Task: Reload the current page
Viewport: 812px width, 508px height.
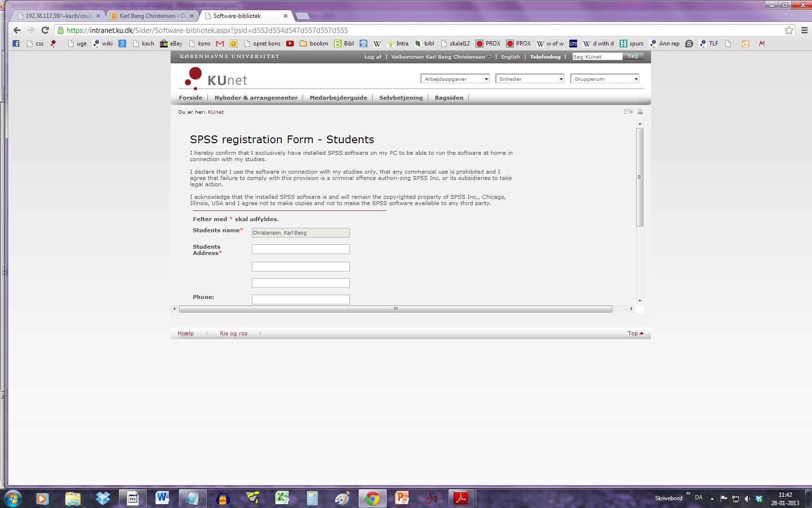Action: click(x=45, y=30)
